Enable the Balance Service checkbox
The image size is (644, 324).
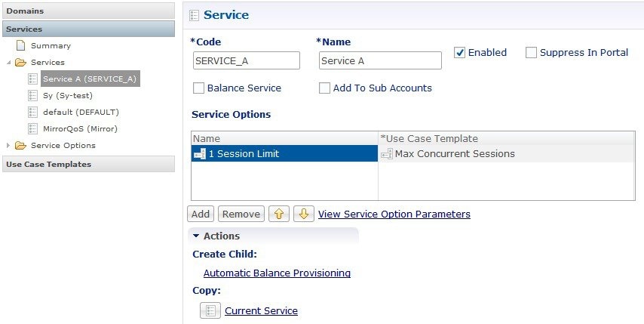198,88
